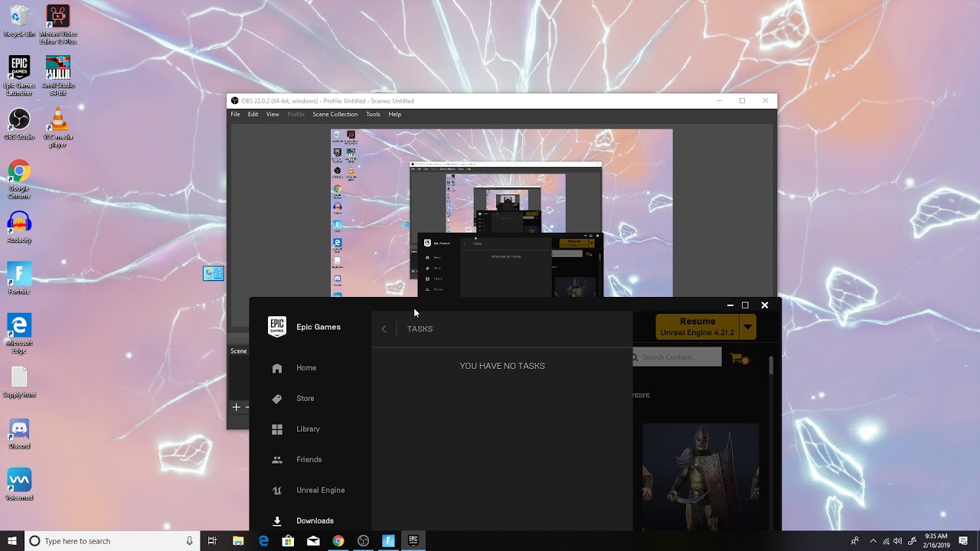Image resolution: width=980 pixels, height=551 pixels.
Task: Focus the Search Content field
Action: [x=677, y=357]
